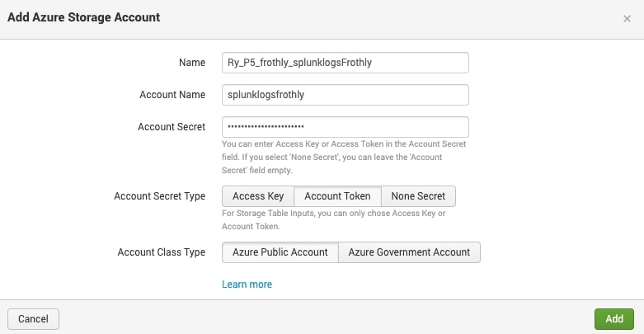Choose Account Token as secret type
The height and width of the screenshot is (334, 644).
[x=337, y=196]
